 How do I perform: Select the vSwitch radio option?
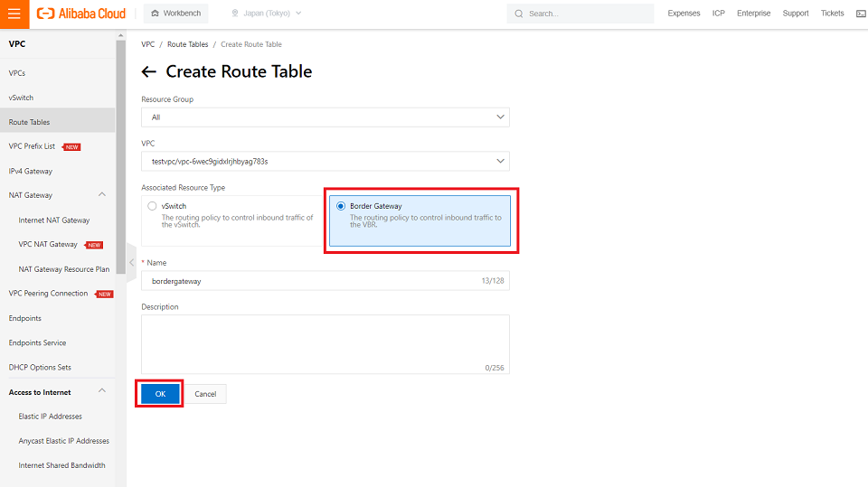click(x=152, y=206)
